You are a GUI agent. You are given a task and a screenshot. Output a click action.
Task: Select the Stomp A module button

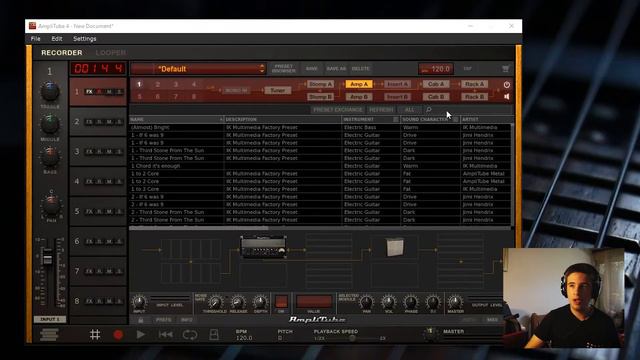click(x=320, y=84)
